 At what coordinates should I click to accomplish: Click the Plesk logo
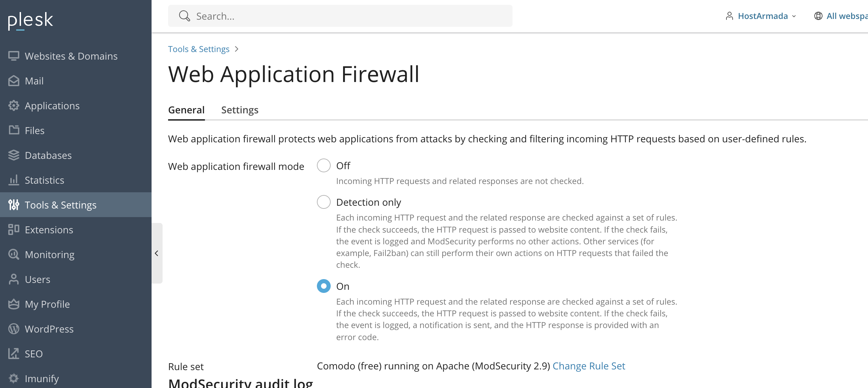(x=30, y=20)
